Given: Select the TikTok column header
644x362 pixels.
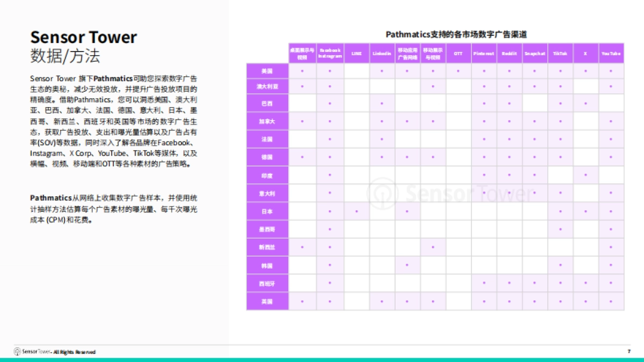Looking at the screenshot, I should [x=560, y=53].
